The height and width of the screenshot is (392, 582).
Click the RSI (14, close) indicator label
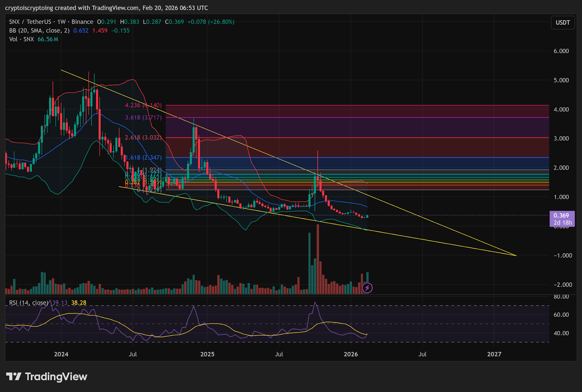tap(28, 303)
